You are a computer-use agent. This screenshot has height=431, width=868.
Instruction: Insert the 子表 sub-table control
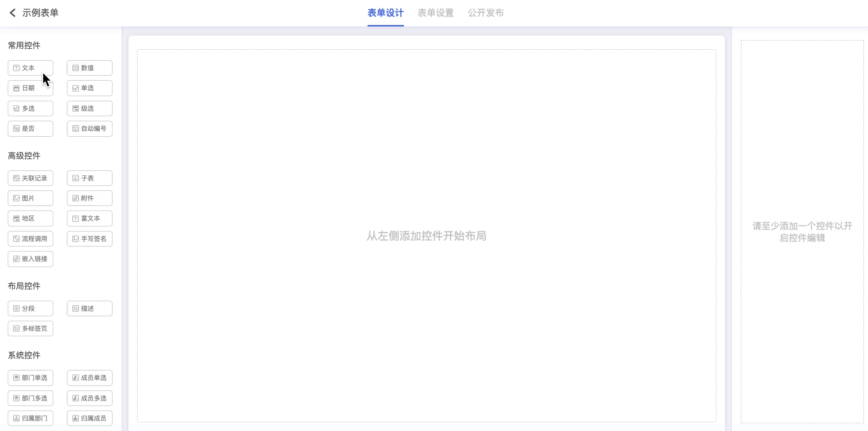click(x=89, y=178)
